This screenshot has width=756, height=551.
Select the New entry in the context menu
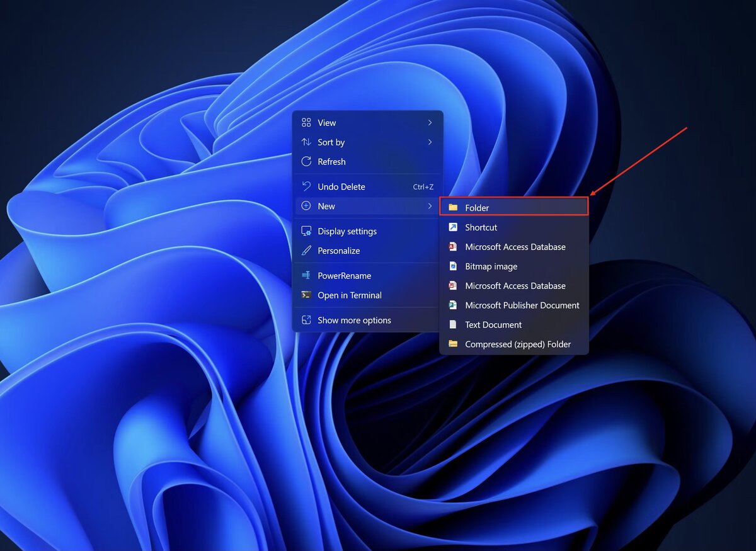point(367,206)
